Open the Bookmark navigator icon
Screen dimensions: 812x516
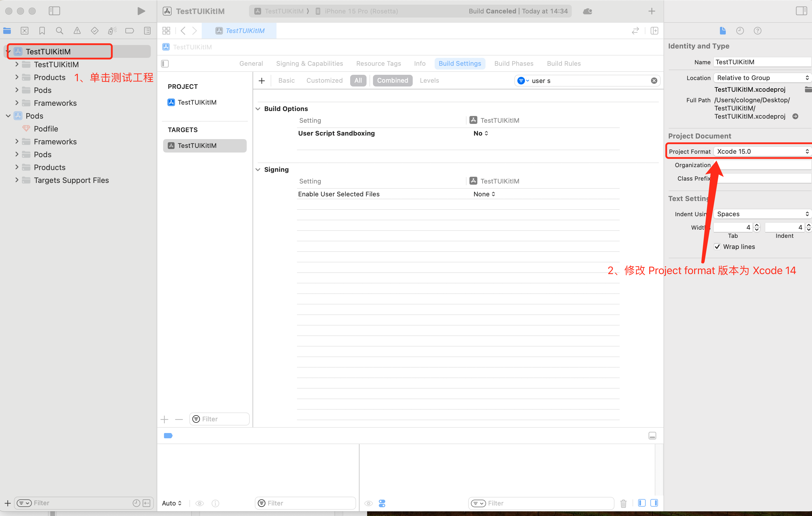coord(42,31)
